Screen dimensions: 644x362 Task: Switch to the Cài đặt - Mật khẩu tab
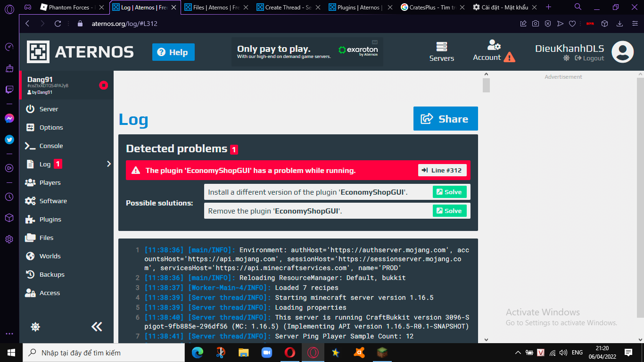coord(505,7)
